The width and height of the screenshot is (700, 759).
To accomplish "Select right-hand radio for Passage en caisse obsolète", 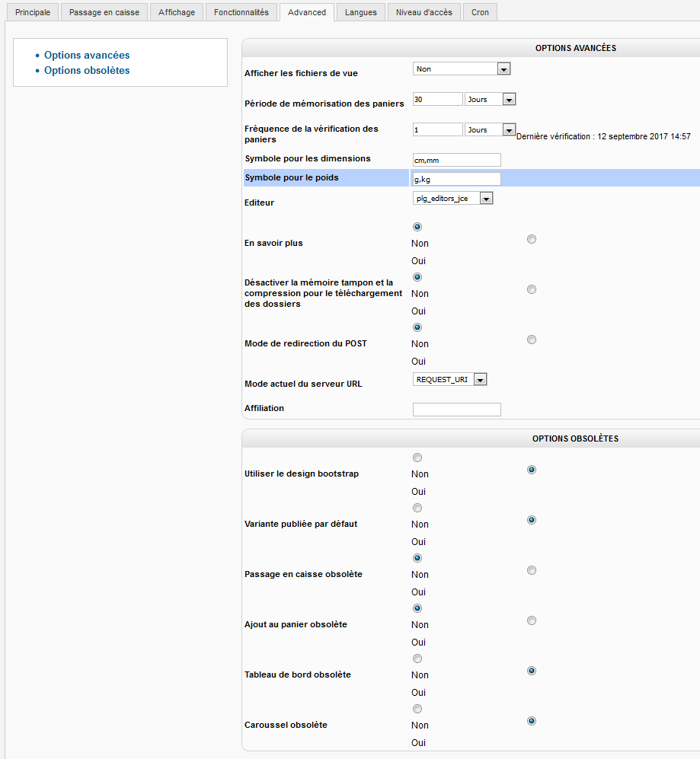I will click(532, 570).
